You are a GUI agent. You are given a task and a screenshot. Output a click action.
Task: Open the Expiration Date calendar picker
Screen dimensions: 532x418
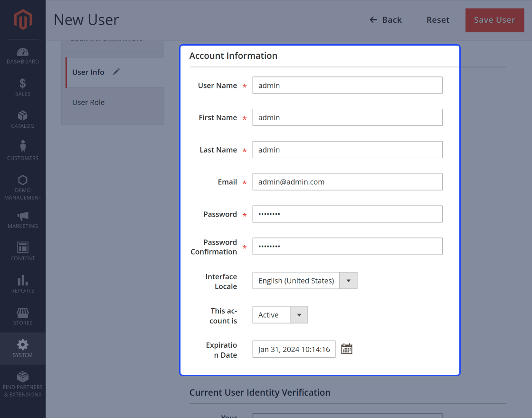point(346,349)
